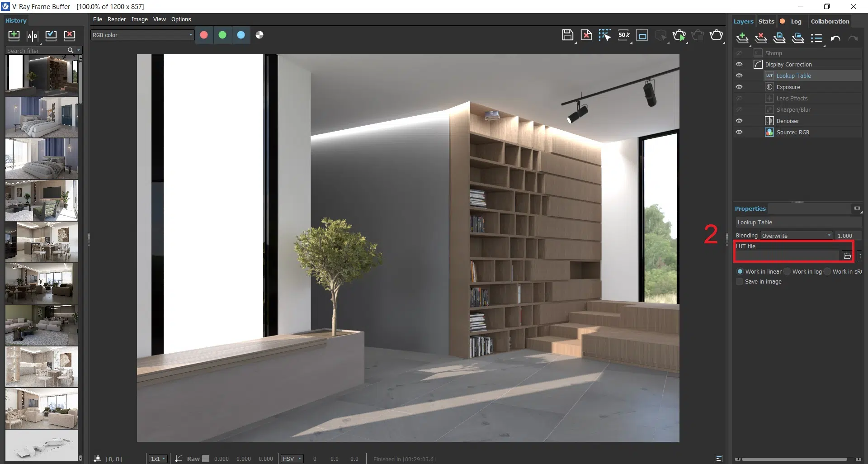
Task: Click the Clear image icon in toolbar
Action: 586,35
